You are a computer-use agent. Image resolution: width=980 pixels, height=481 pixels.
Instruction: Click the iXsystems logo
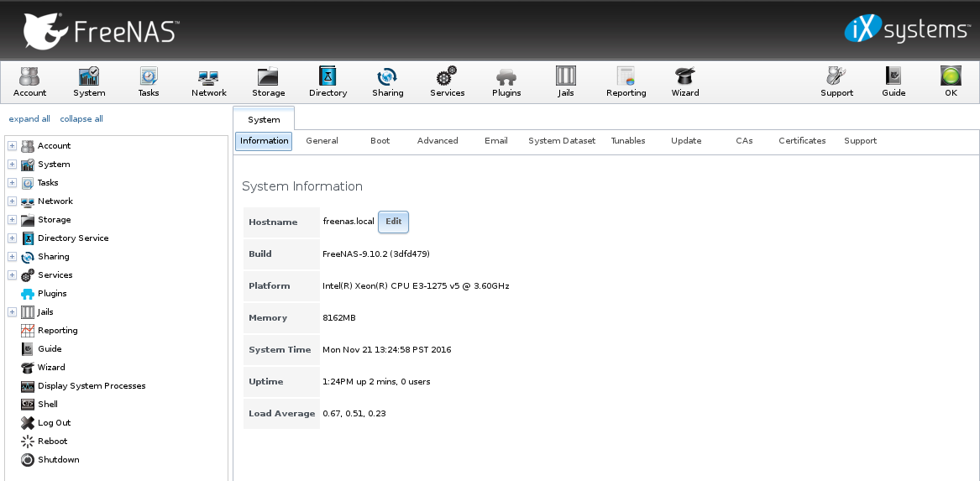coord(907,29)
